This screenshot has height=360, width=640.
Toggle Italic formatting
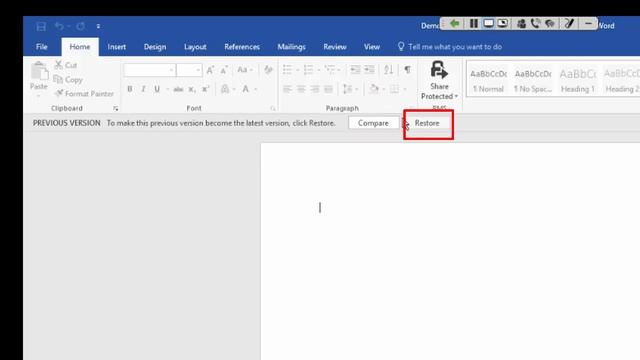click(x=143, y=89)
